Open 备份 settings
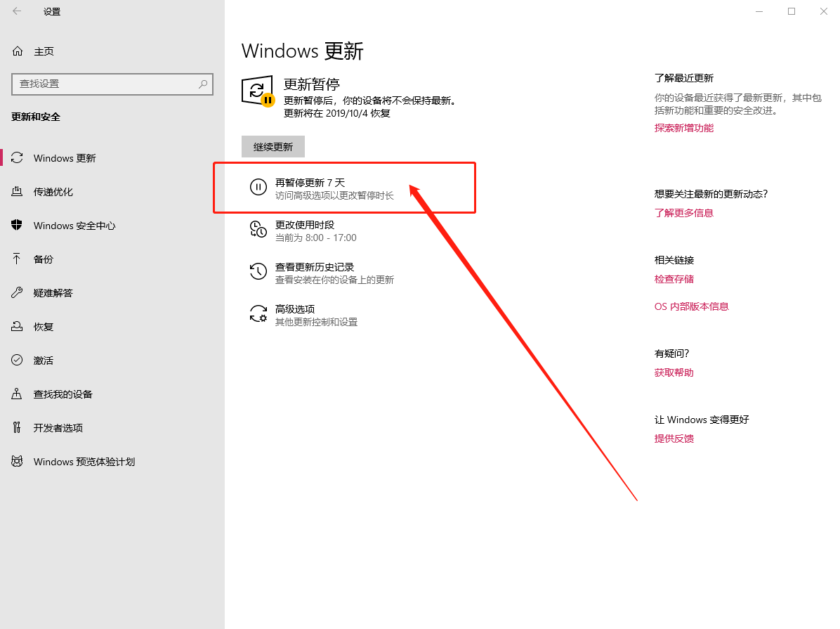Viewport: 840px width, 629px height. (x=44, y=259)
